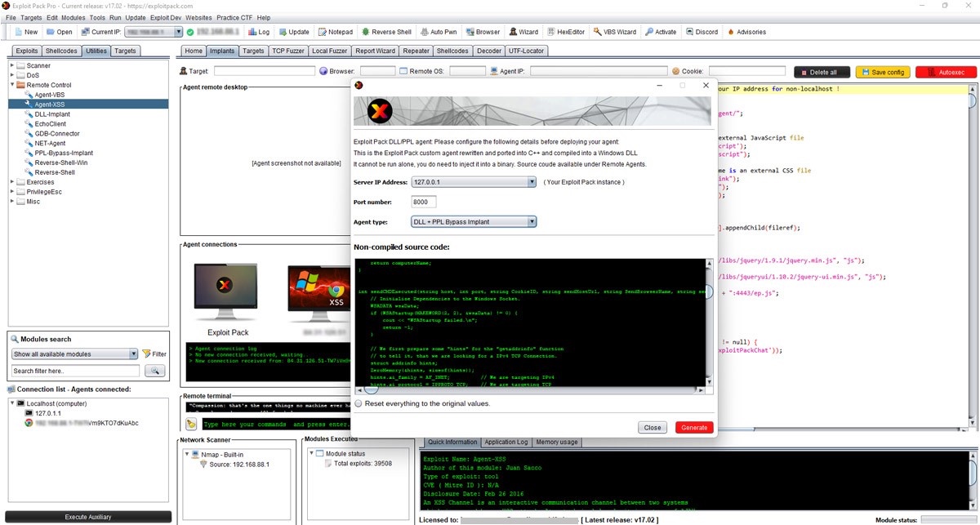Expand the DoS folder
980x525 pixels.
tap(11, 75)
